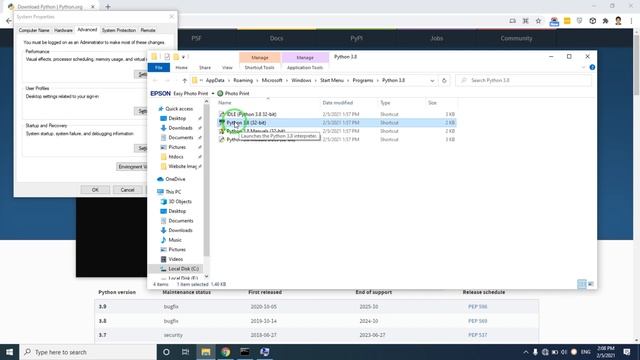
Task: Open the PyPI link on python.org
Action: (356, 38)
